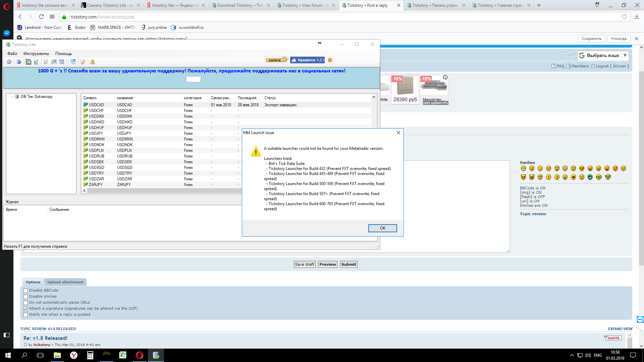The image size is (644, 362).
Task: Tick Do not automatically parse URLs checkbox
Action: click(x=25, y=303)
